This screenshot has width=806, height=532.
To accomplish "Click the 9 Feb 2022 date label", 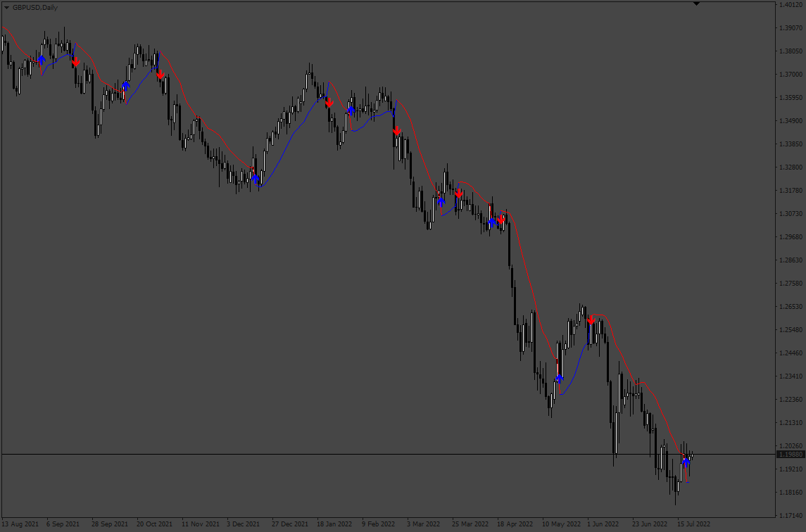I will click(x=378, y=524).
